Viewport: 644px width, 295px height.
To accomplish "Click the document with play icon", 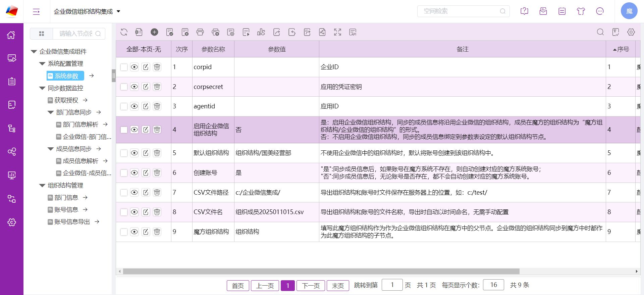I will pos(246,32).
